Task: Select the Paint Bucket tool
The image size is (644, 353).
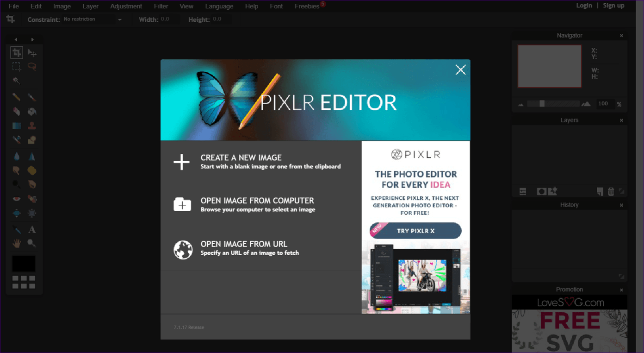Action: [32, 112]
